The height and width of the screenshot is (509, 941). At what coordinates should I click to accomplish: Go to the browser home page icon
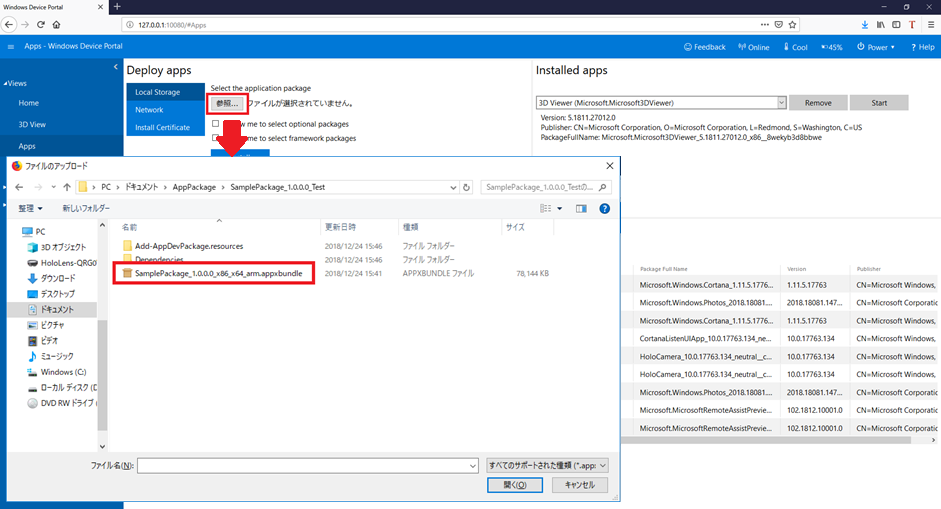[56, 25]
